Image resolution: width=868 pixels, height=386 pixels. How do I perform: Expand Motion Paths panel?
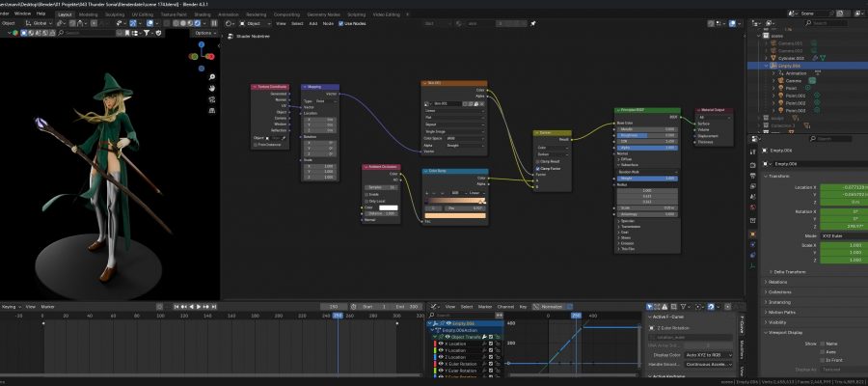779,313
